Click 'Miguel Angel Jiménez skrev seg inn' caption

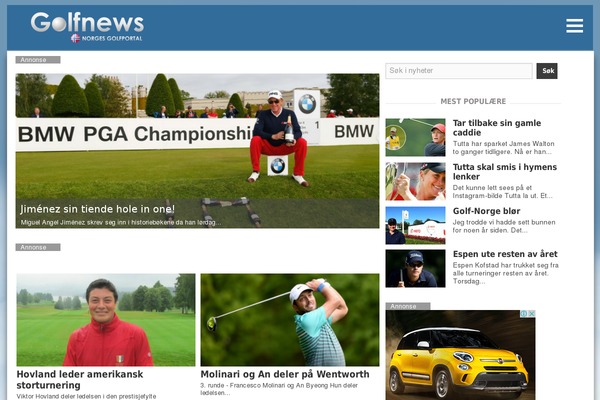(121, 222)
